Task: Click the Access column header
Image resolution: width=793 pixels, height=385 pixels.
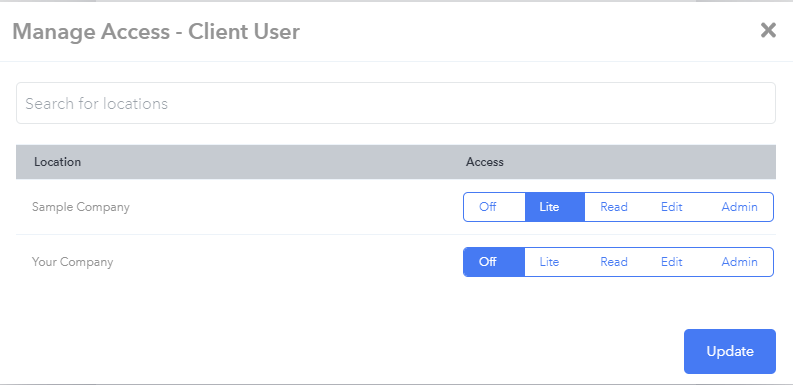Action: point(484,162)
